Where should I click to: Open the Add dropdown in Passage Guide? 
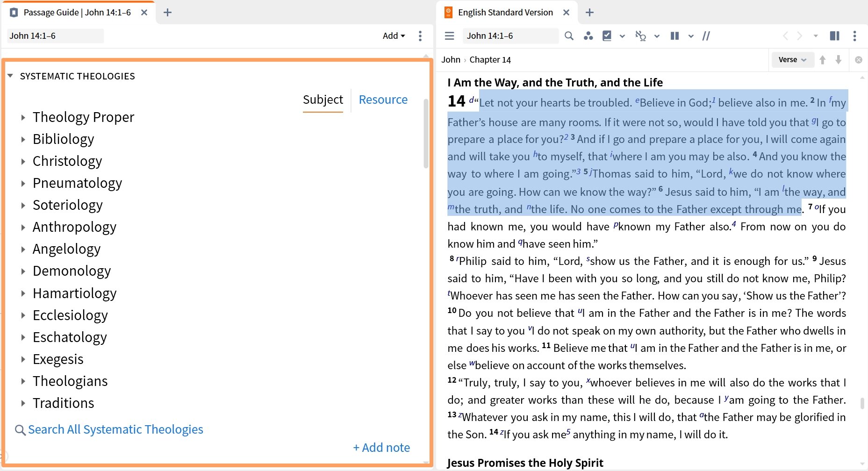coord(394,36)
